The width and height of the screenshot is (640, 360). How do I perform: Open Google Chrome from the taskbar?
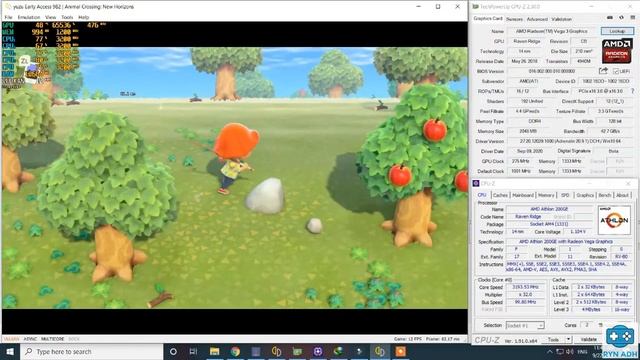235,351
